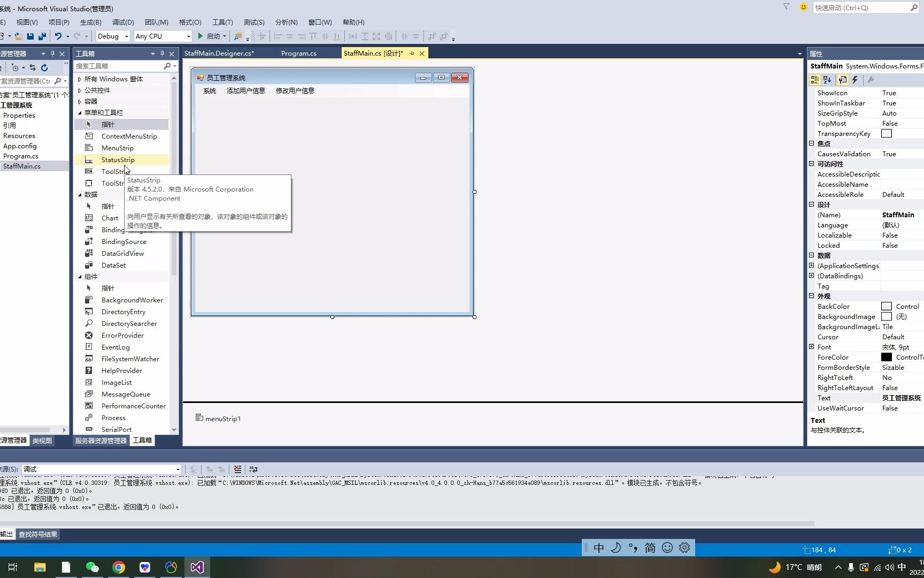Click the Undo arrow in the toolbar
Image resolution: width=924 pixels, height=578 pixels.
pos(58,36)
